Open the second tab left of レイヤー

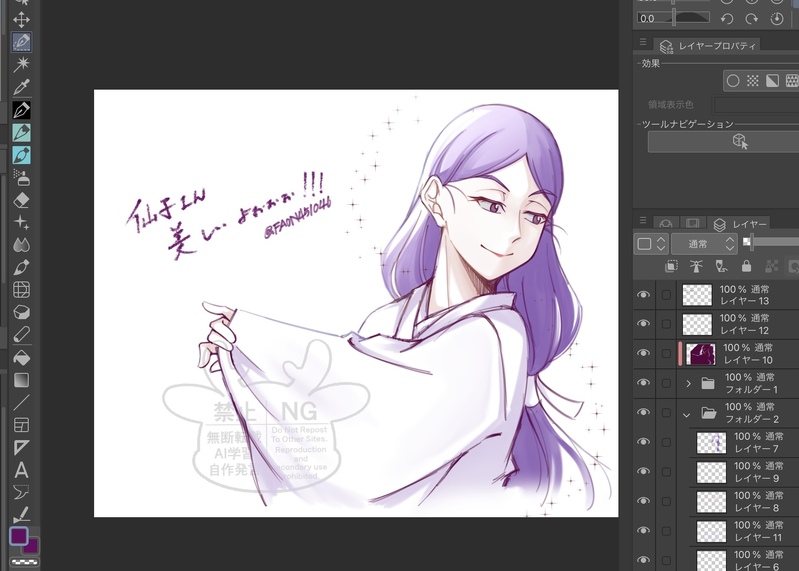[x=665, y=224]
